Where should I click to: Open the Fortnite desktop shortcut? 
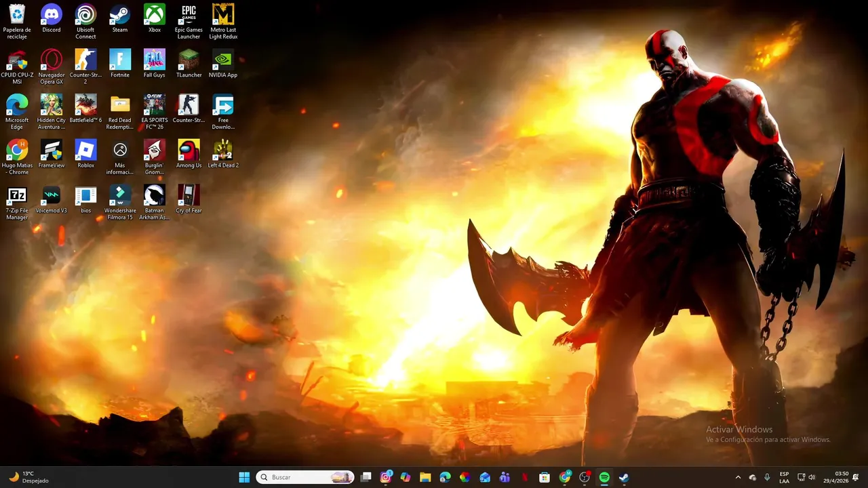point(120,64)
